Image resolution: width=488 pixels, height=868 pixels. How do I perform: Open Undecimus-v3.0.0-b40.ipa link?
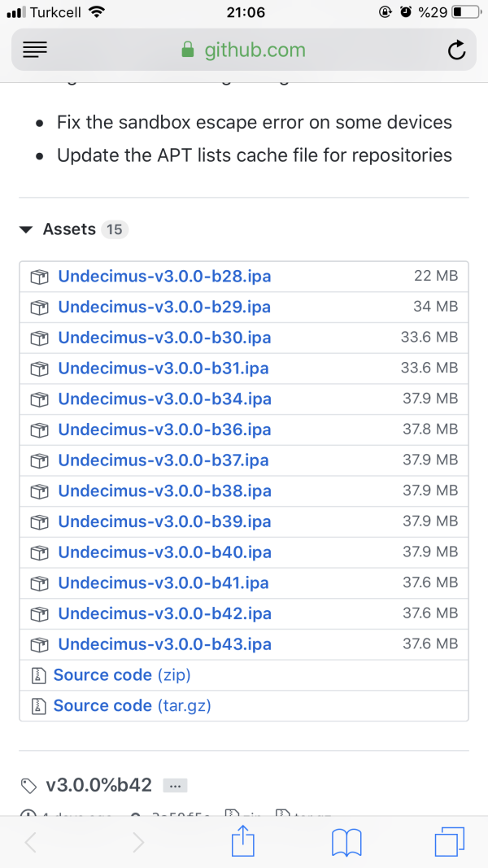164,552
